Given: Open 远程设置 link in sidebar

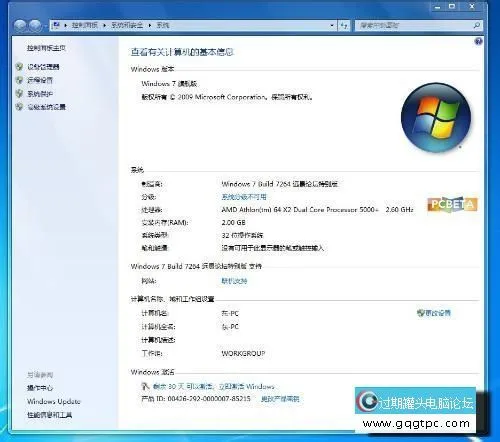Looking at the screenshot, I should click(x=40, y=80).
